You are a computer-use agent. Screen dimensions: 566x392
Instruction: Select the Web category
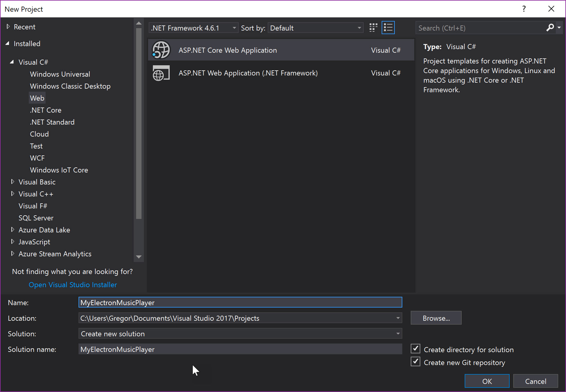click(37, 98)
